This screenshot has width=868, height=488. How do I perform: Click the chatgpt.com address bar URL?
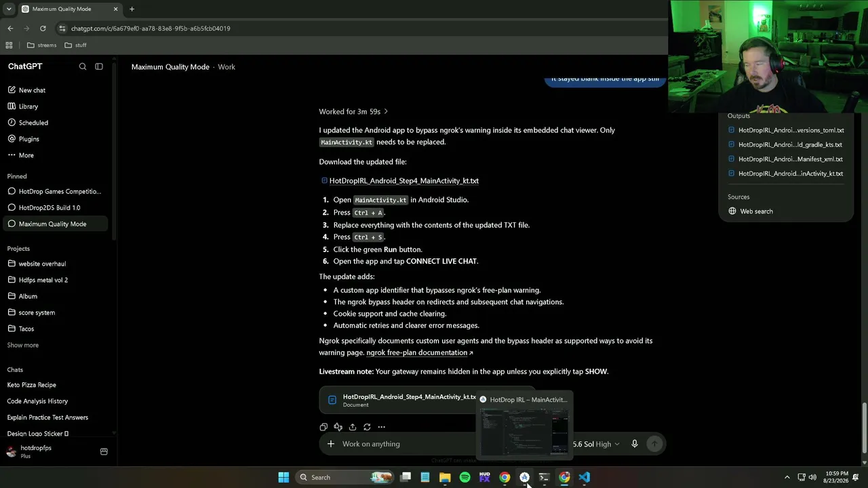[151, 28]
